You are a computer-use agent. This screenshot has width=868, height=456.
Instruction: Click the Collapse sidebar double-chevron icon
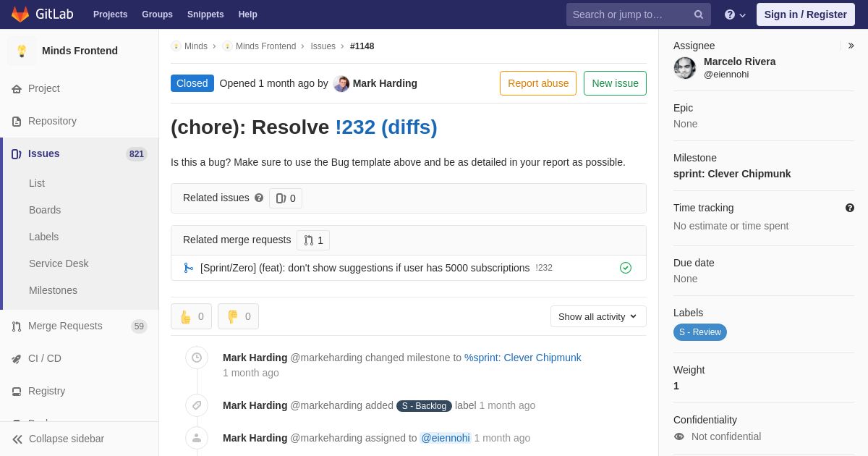pyautogui.click(x=17, y=439)
